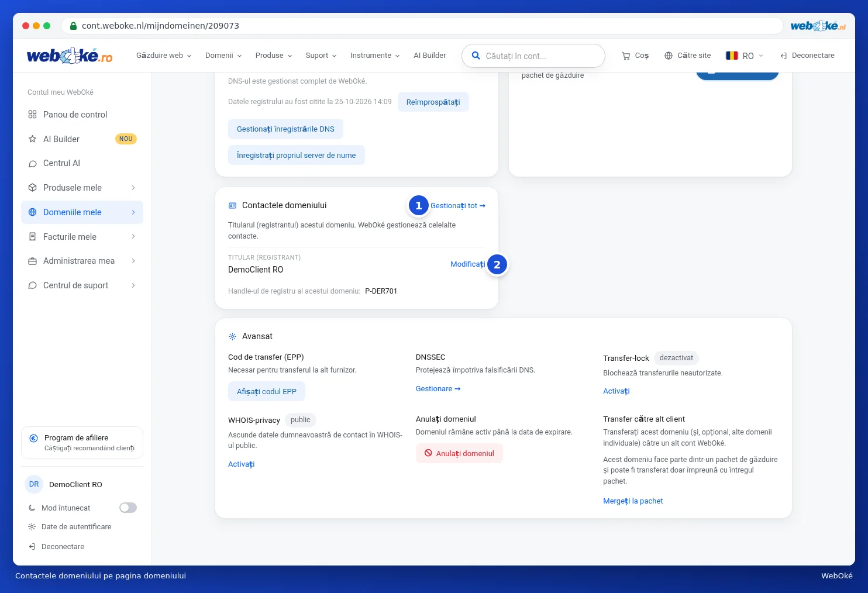Click the Program de afiliere euro icon

(x=33, y=438)
